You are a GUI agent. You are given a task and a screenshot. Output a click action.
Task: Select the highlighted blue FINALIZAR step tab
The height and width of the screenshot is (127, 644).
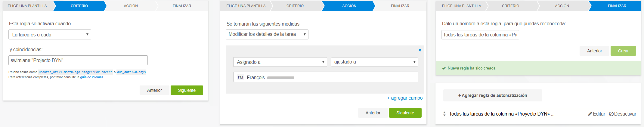pos(617,6)
